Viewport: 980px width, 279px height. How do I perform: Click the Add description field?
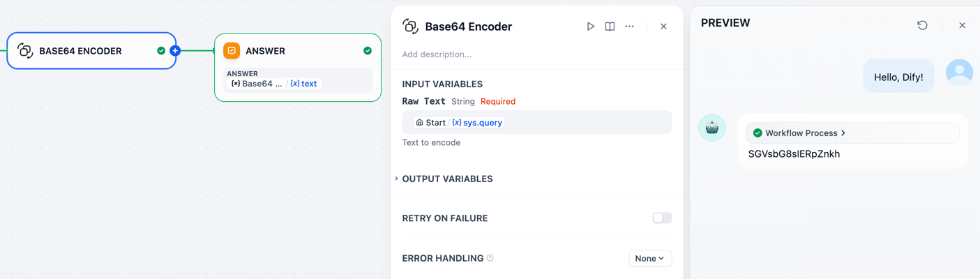pyautogui.click(x=488, y=54)
